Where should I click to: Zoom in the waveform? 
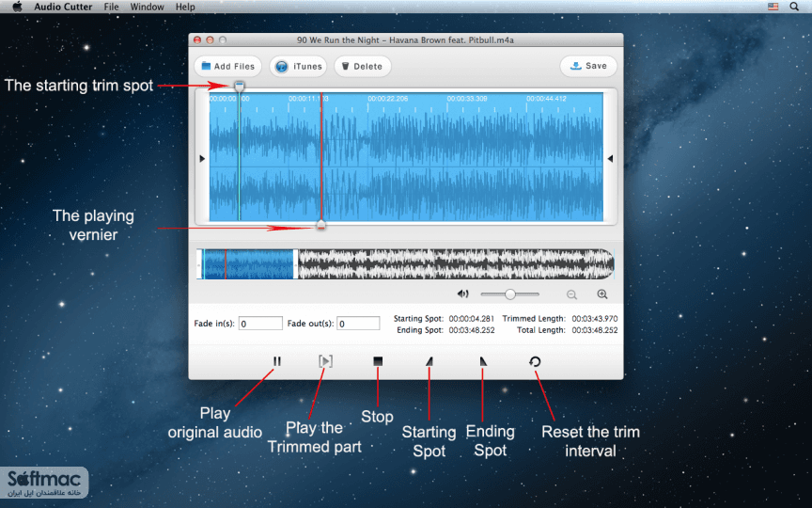click(x=602, y=294)
